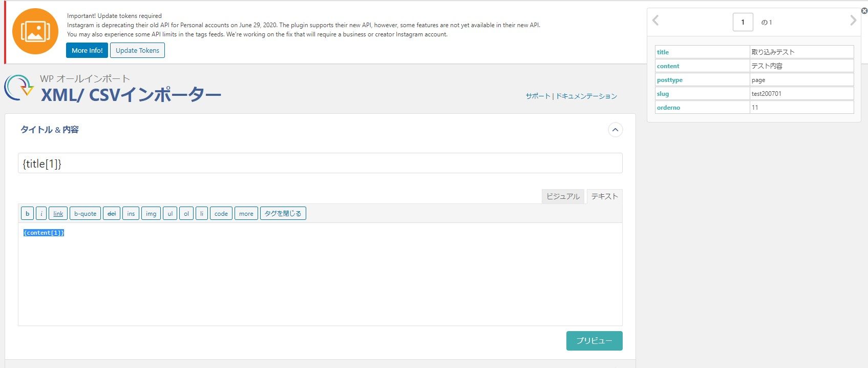Click the WP All Import logo icon
Viewport: 868px width, 368px height.
(x=19, y=87)
